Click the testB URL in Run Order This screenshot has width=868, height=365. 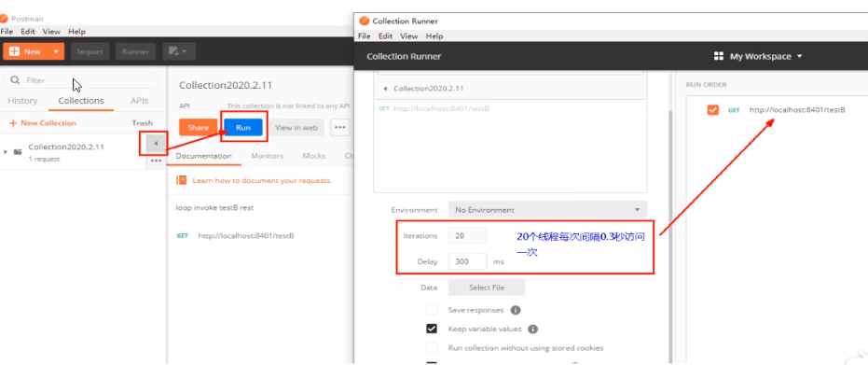coord(797,109)
